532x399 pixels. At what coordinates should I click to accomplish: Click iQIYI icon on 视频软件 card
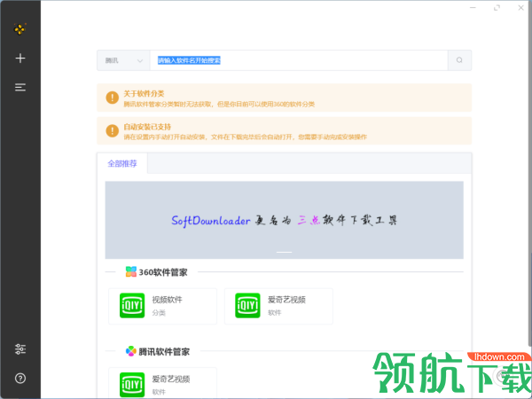[x=132, y=305]
